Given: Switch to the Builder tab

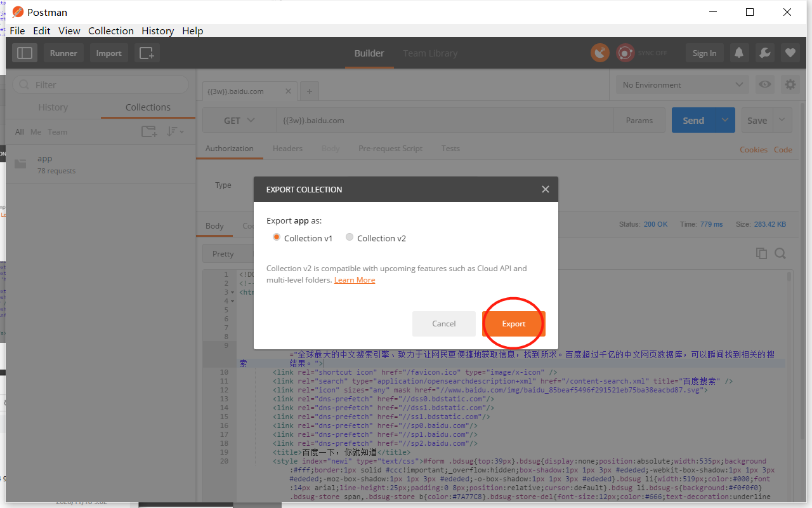Looking at the screenshot, I should point(369,53).
